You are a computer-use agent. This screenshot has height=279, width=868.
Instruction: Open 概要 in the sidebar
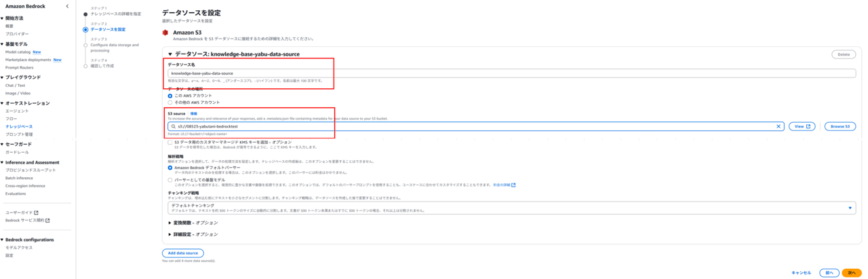click(9, 26)
